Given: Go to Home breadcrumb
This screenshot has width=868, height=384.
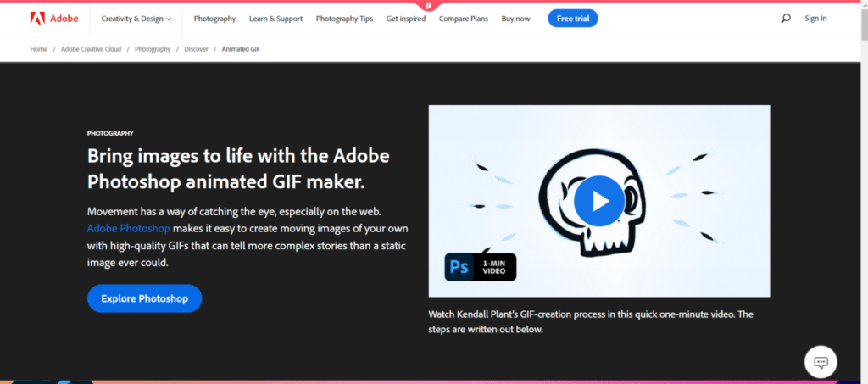Looking at the screenshot, I should point(39,49).
